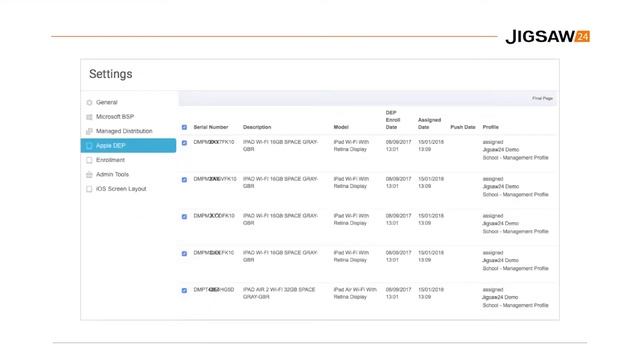The width and height of the screenshot is (640, 360).
Task: Open the Managed Distribution section
Action: pos(124,131)
